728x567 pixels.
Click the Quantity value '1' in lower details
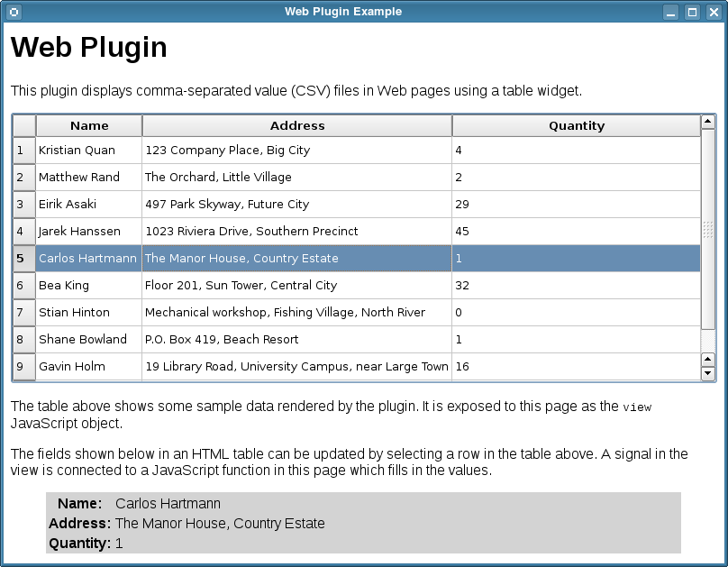[x=119, y=544]
